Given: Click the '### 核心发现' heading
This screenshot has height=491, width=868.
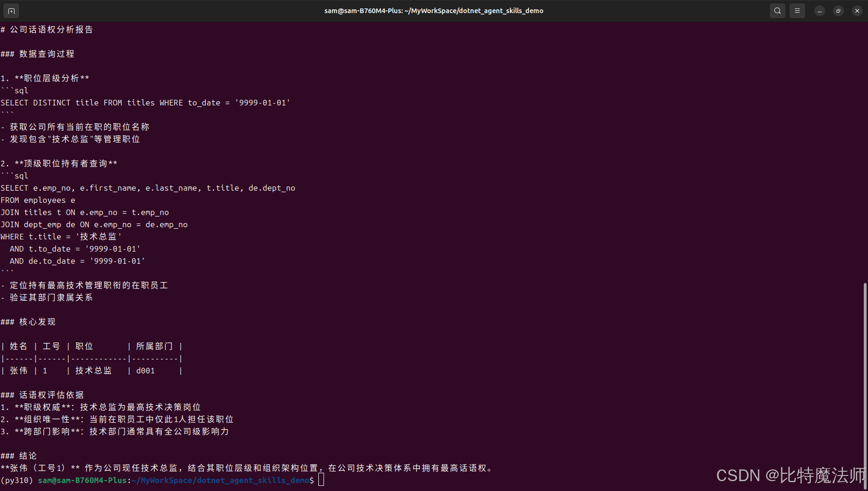Looking at the screenshot, I should pos(28,322).
